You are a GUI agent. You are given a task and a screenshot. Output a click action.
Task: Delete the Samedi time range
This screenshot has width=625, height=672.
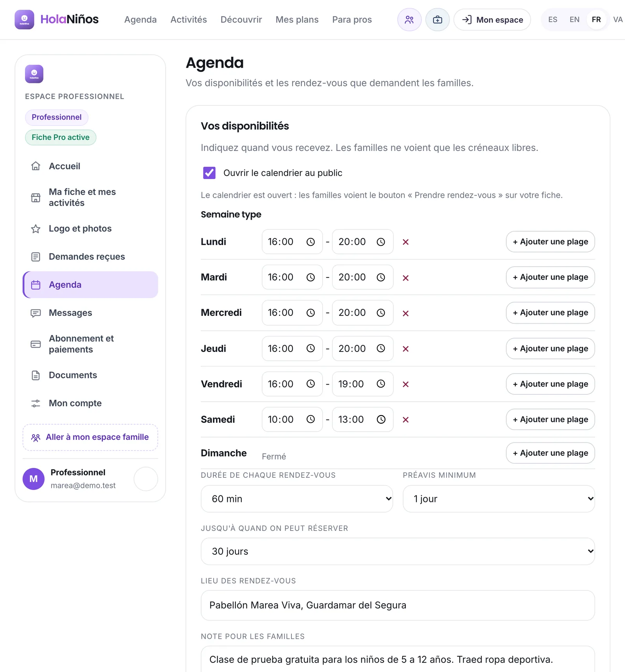point(405,419)
